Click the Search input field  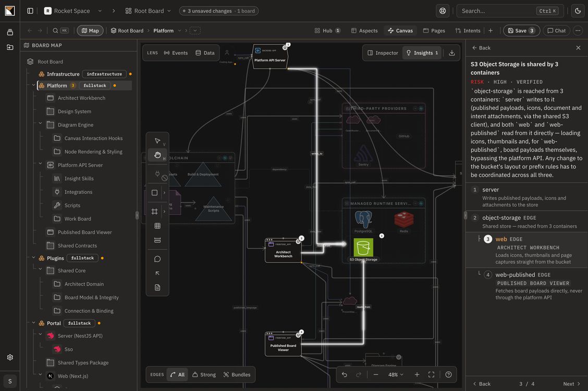tap(510, 11)
